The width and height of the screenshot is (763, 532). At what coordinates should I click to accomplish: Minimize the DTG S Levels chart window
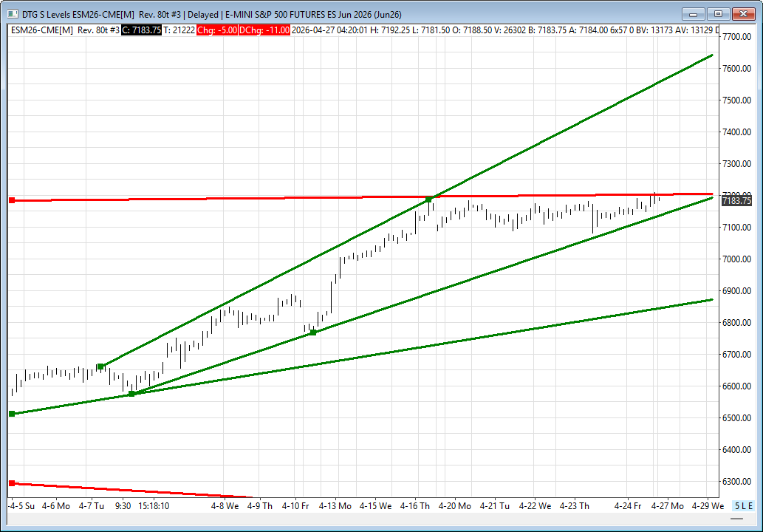pyautogui.click(x=693, y=14)
